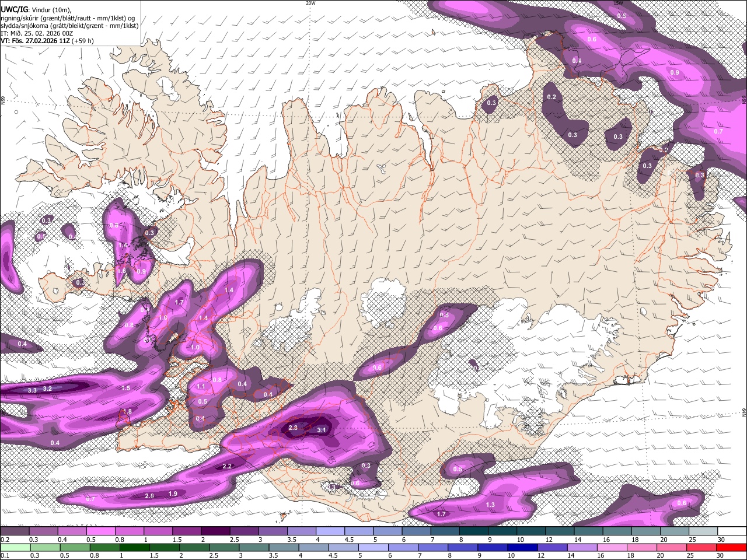Pick the dark mauve legend swatch labeled 0.2
The height and width of the screenshot is (560, 747).
(x=15, y=531)
